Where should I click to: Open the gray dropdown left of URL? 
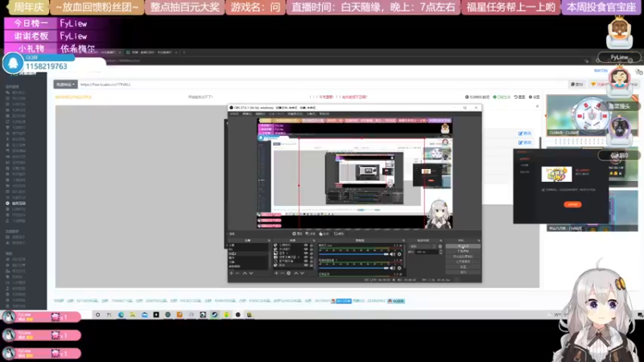(65, 84)
